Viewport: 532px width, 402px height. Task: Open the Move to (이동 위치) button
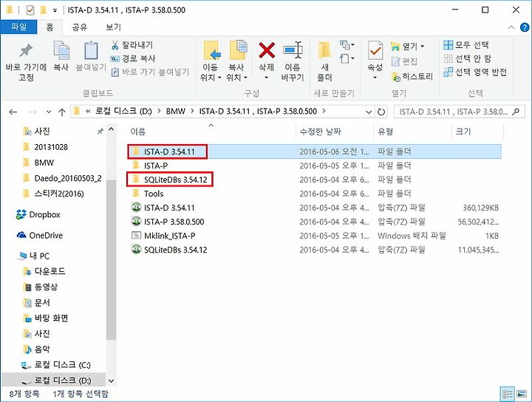[x=211, y=61]
